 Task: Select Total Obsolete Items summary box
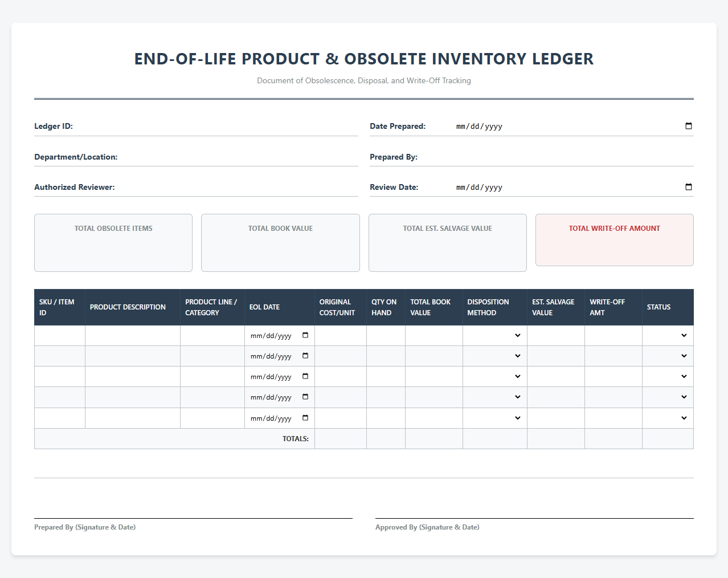click(x=113, y=243)
